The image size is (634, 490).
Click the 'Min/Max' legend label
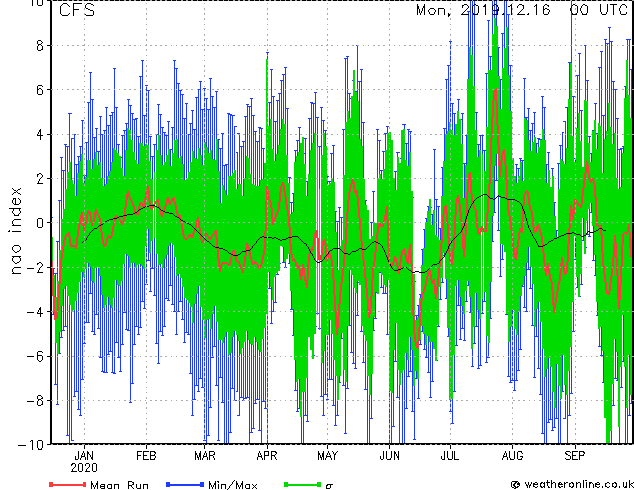click(x=232, y=485)
